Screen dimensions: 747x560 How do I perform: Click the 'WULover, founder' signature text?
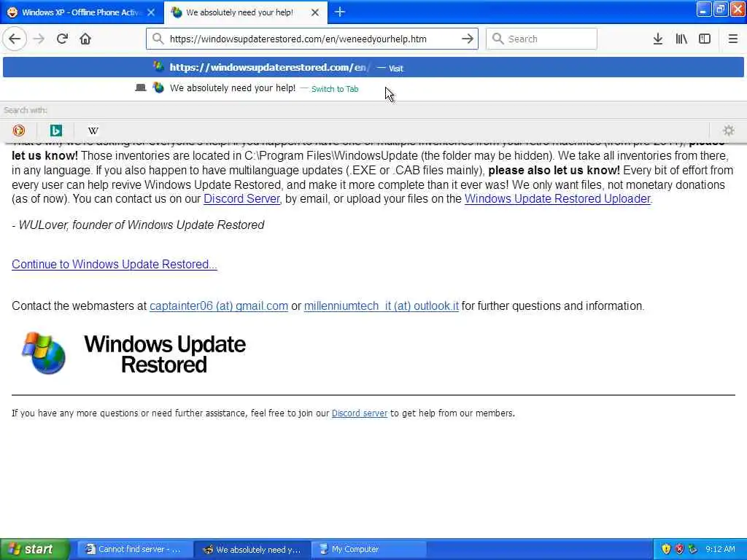(138, 225)
